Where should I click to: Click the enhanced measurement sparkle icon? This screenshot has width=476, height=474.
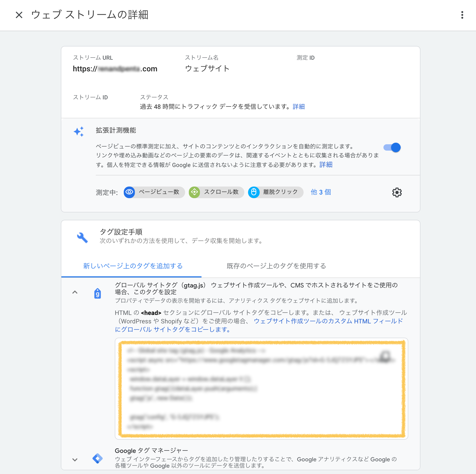79,131
